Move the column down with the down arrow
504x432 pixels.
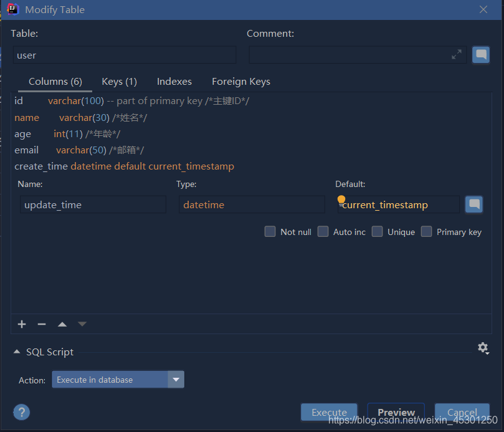[82, 324]
